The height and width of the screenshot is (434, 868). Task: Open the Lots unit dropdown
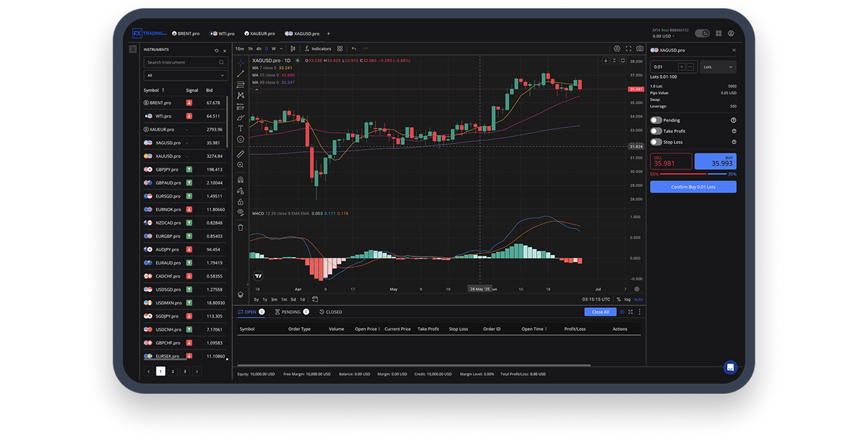718,67
